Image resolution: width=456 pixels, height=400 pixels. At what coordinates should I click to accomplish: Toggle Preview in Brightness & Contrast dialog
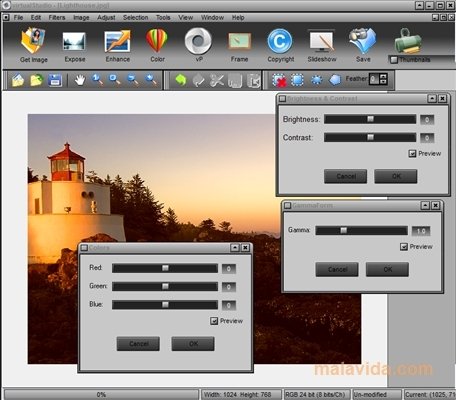pos(412,153)
